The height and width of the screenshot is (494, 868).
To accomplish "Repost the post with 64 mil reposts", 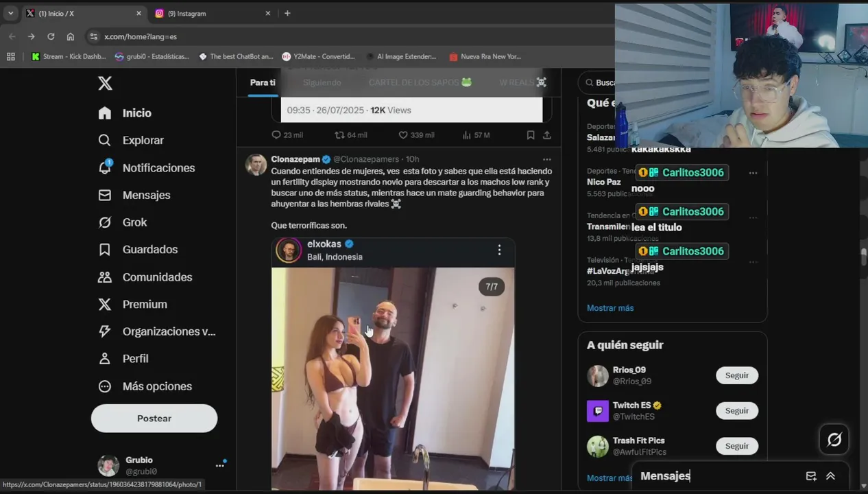I will [x=350, y=135].
